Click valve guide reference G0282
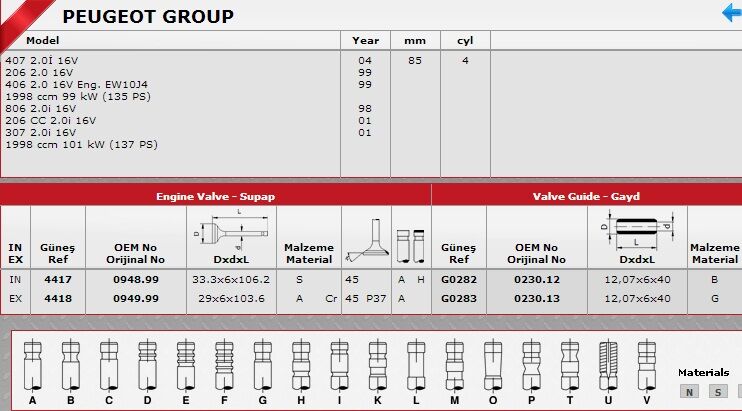Image resolution: width=742 pixels, height=411 pixels. 459,280
